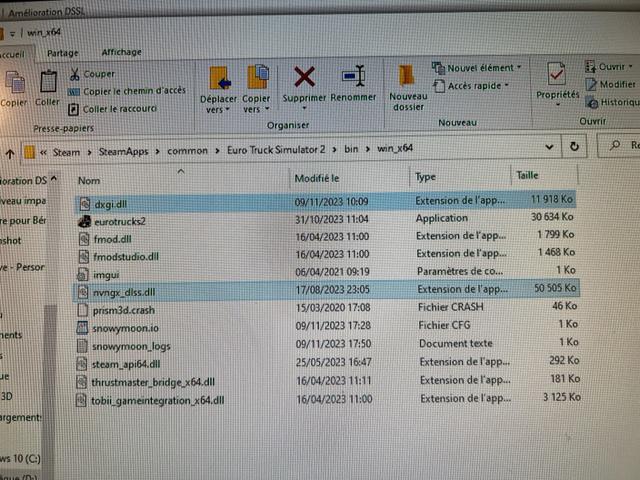640x480 pixels.
Task: Click the search field magnifier
Action: point(615,145)
